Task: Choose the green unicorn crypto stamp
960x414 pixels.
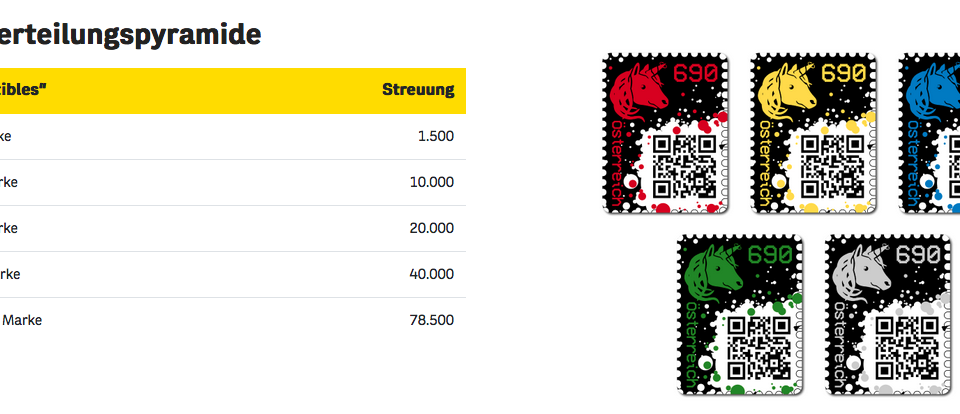Action: 740,314
